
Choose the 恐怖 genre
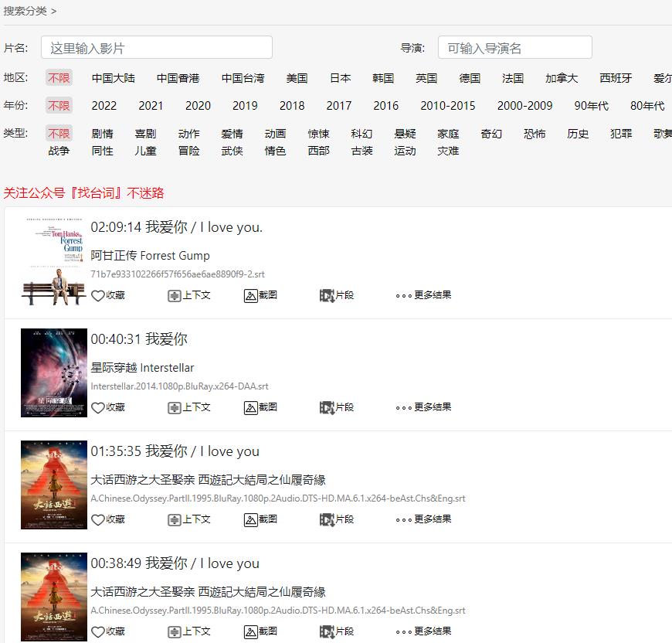pyautogui.click(x=535, y=134)
